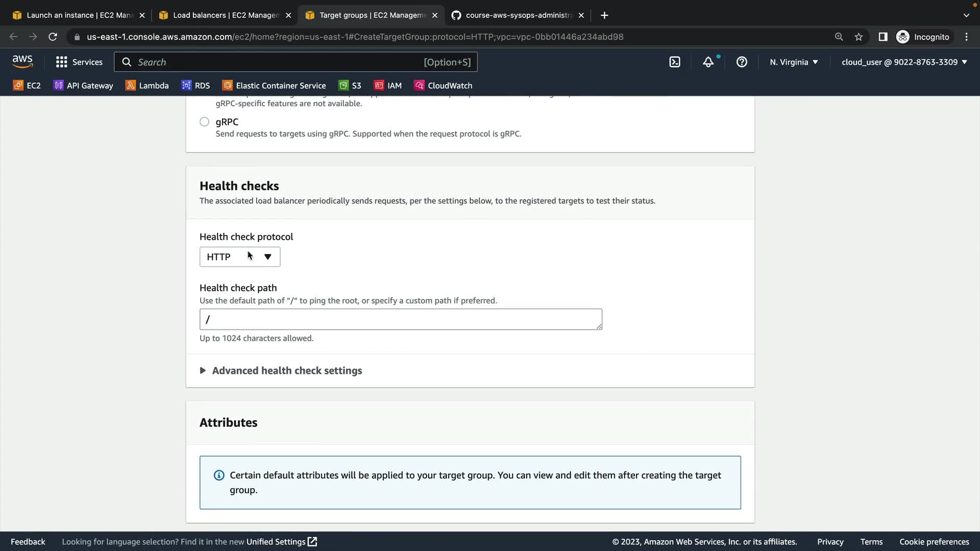Screen dimensions: 980x551
Task: Open the notifications bell
Action: coord(708,62)
